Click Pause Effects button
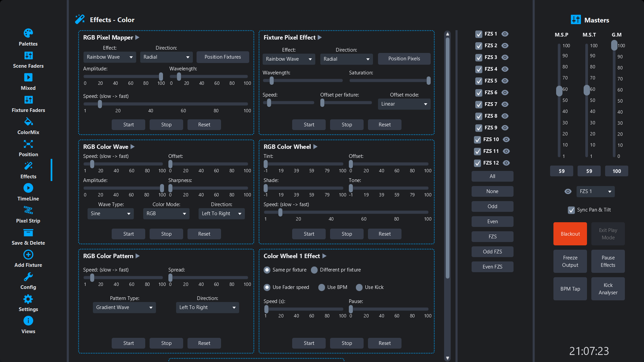The width and height of the screenshot is (644, 362). (x=608, y=261)
